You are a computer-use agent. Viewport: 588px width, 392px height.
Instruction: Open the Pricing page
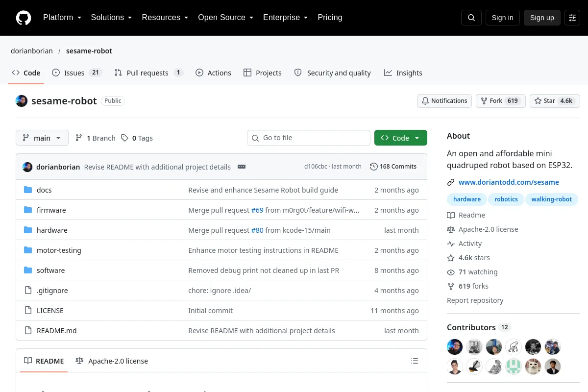pyautogui.click(x=330, y=18)
